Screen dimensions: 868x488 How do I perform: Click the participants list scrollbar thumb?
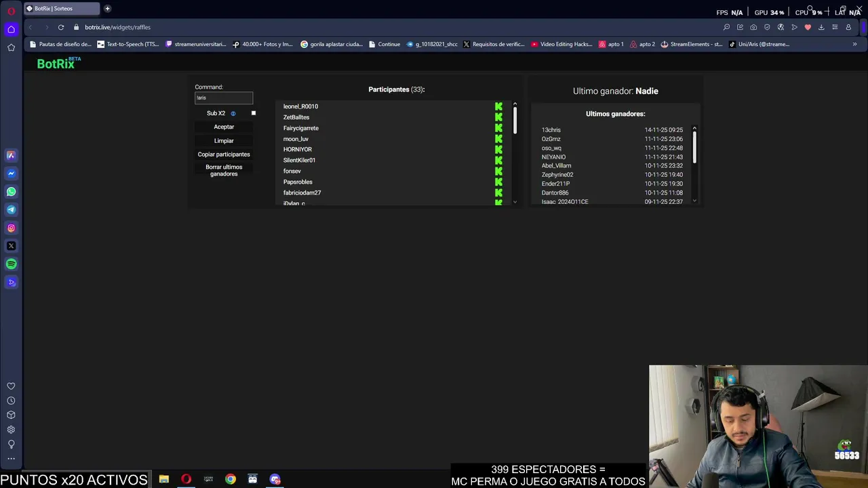click(x=515, y=120)
